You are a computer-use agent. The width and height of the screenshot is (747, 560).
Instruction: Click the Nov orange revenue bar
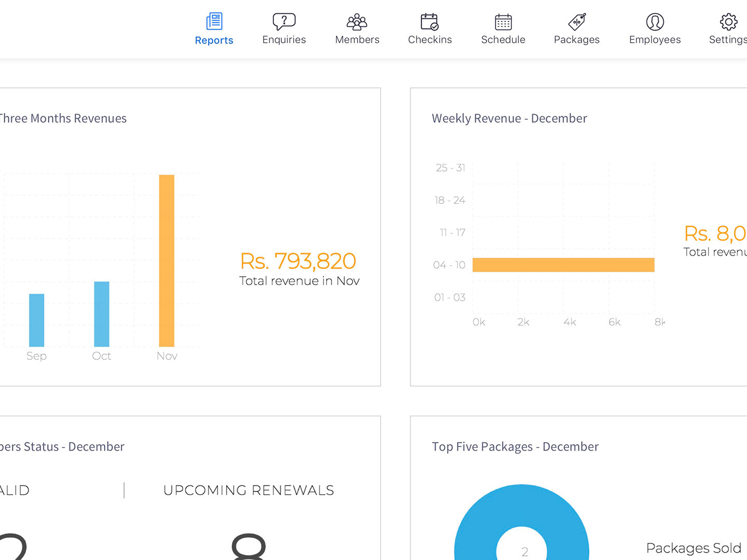[x=167, y=260]
